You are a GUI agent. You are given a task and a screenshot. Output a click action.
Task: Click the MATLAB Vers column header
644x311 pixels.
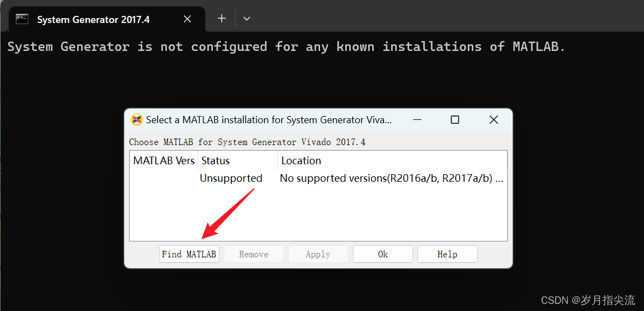click(164, 160)
